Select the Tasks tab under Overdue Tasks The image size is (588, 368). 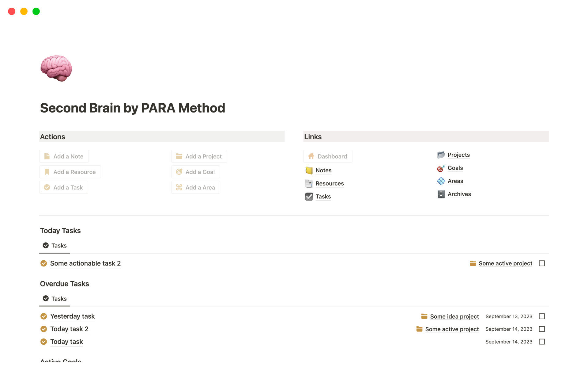pos(55,299)
